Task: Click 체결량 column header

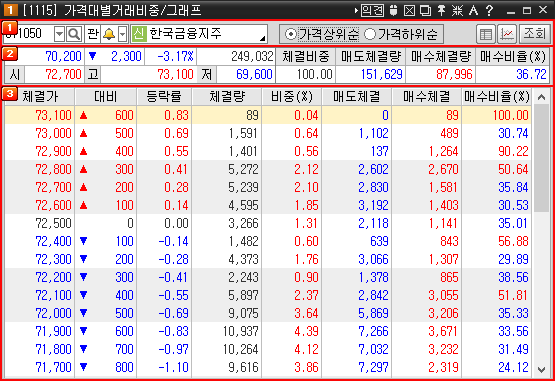Action: (227, 96)
